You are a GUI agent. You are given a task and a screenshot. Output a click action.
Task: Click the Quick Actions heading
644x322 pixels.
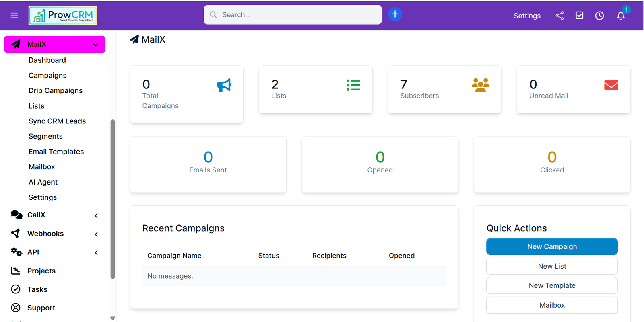point(516,228)
